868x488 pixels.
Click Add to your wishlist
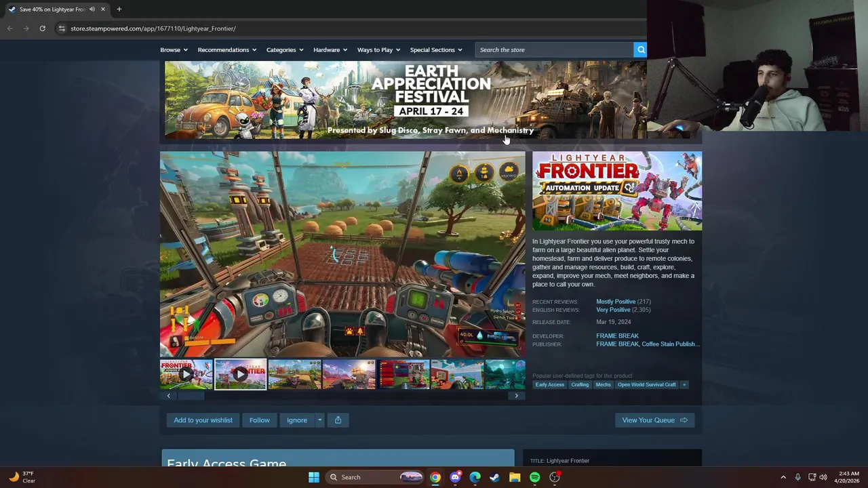[x=203, y=420]
